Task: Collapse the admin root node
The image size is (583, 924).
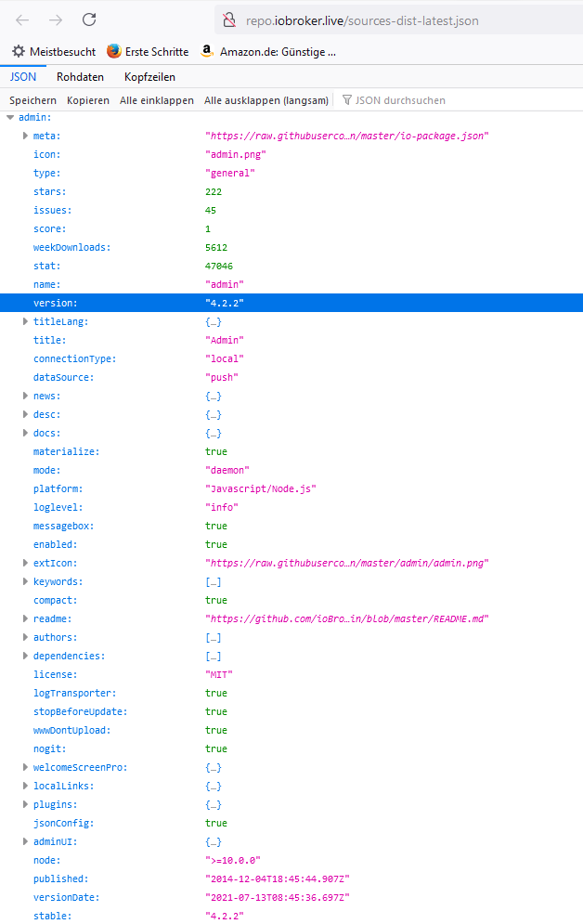Action: tap(10, 117)
